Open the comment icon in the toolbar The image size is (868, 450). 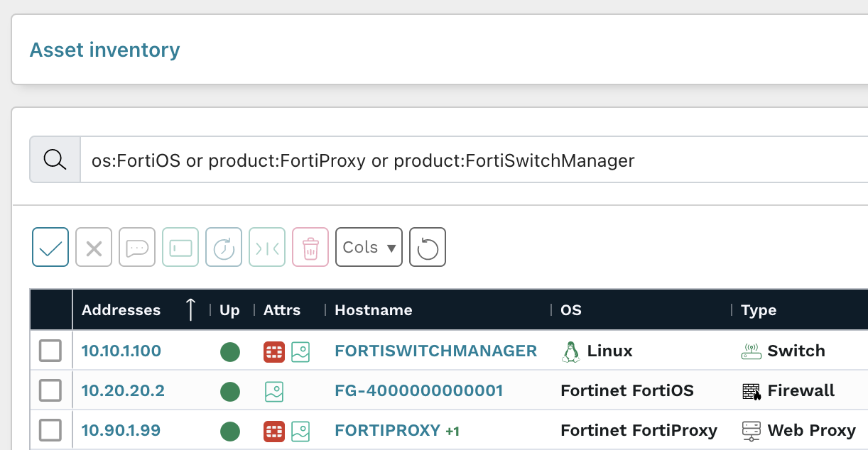136,247
